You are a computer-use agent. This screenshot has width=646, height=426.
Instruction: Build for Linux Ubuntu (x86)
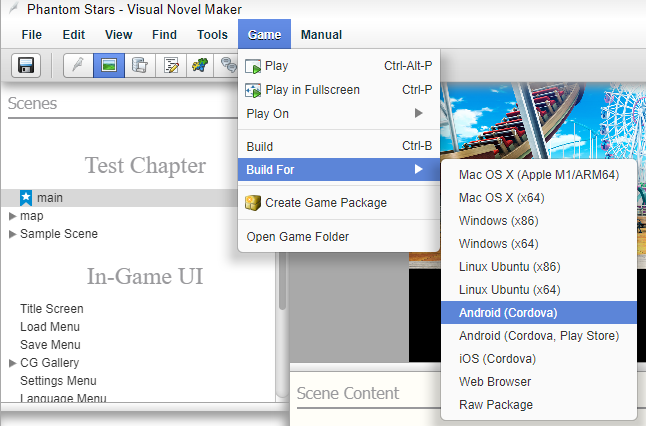coord(539,267)
